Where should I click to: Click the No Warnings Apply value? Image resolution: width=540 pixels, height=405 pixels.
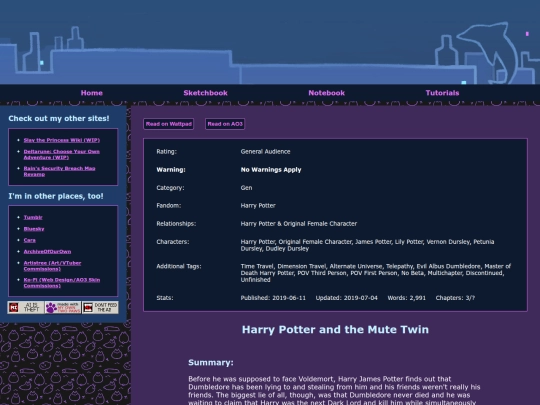click(x=271, y=170)
